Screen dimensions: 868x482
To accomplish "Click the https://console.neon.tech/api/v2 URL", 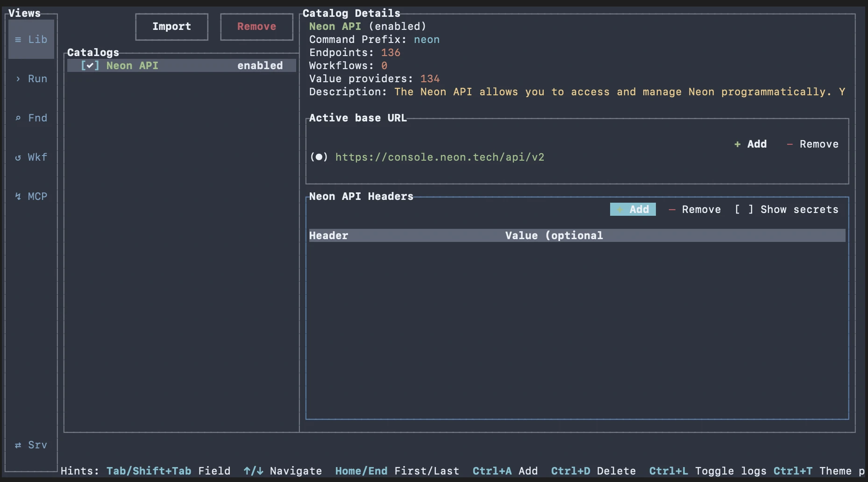I will pos(440,157).
